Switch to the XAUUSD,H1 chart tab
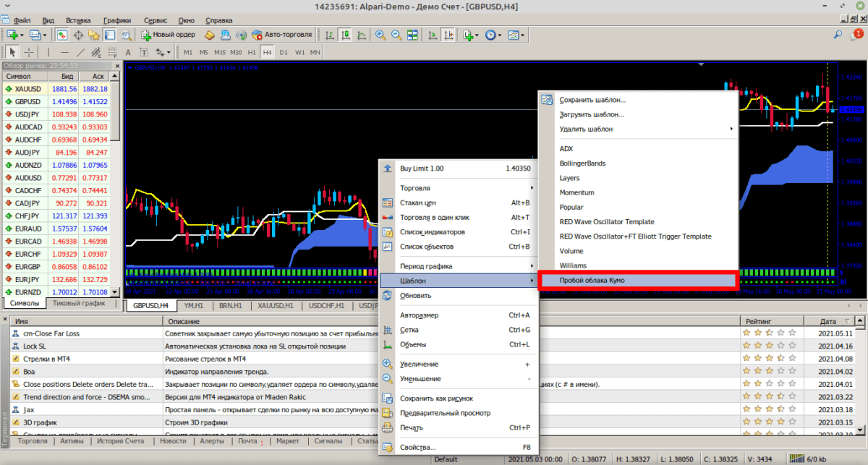This screenshot has height=465, width=868. click(276, 306)
